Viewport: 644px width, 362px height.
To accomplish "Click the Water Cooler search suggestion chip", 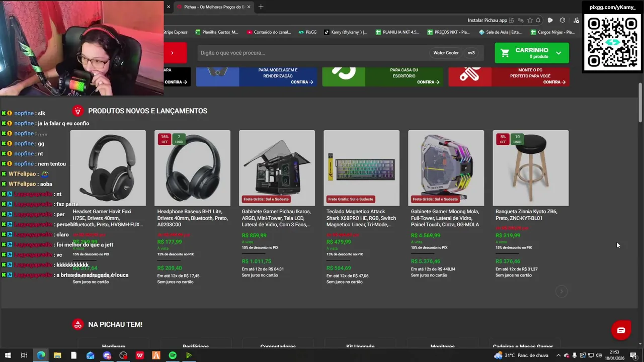I will [446, 53].
